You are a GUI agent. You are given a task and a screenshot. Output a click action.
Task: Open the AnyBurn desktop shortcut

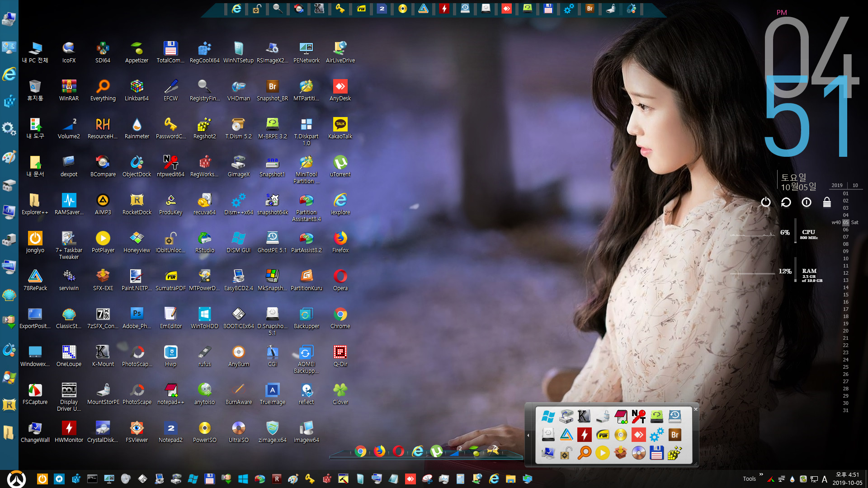coord(238,356)
